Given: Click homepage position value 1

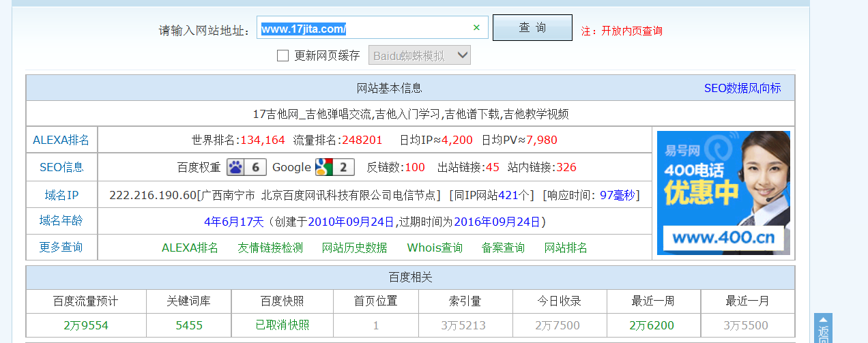Looking at the screenshot, I should pos(375,325).
